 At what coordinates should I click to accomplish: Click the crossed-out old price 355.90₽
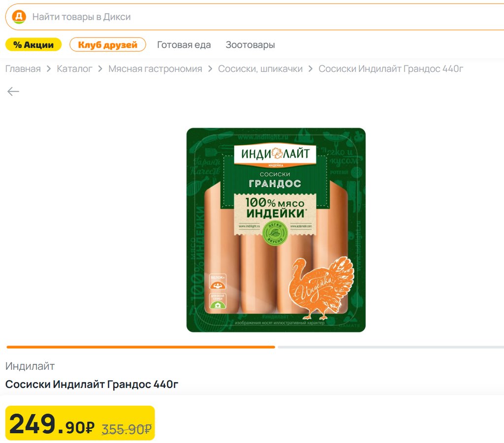click(x=126, y=429)
